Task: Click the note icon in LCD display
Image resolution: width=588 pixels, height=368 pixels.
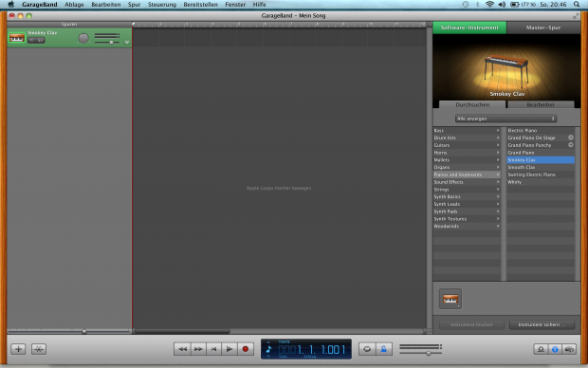Action: click(x=268, y=349)
